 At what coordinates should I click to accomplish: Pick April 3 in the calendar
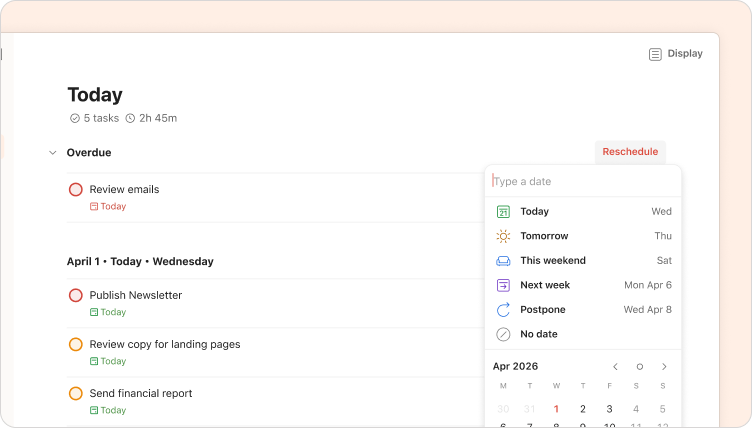(609, 409)
